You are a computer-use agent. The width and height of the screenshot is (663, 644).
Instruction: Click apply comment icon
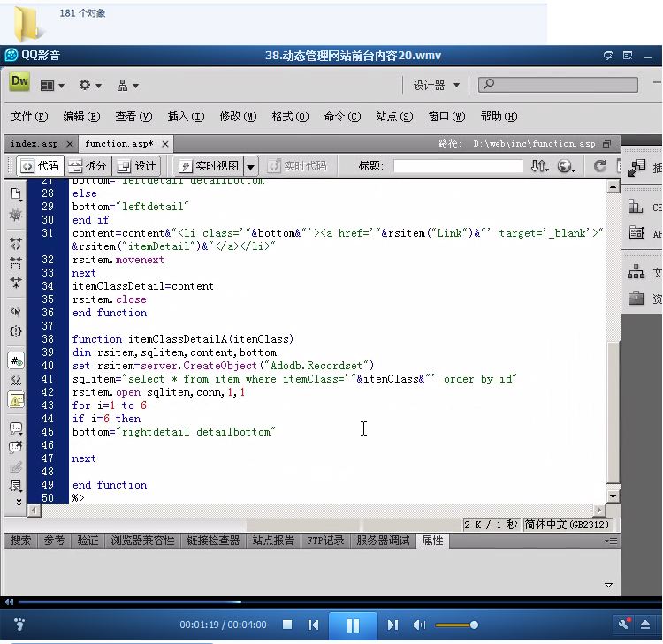(x=16, y=428)
